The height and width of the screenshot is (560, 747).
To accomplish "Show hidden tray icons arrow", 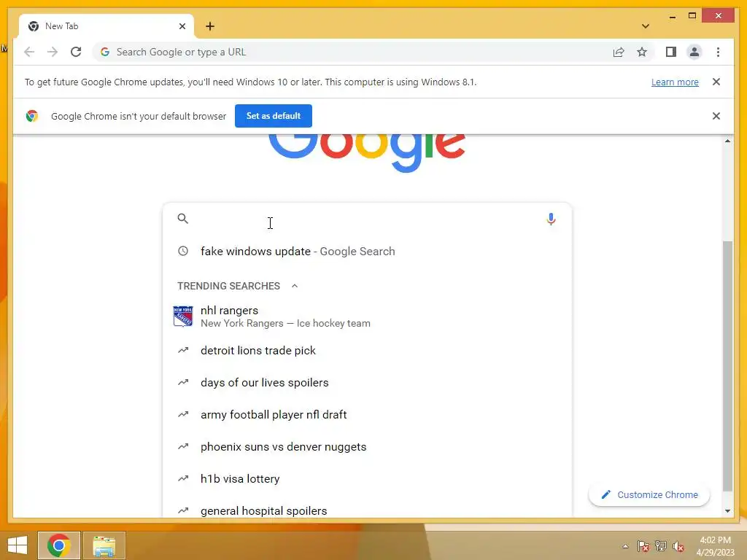I will [625, 546].
